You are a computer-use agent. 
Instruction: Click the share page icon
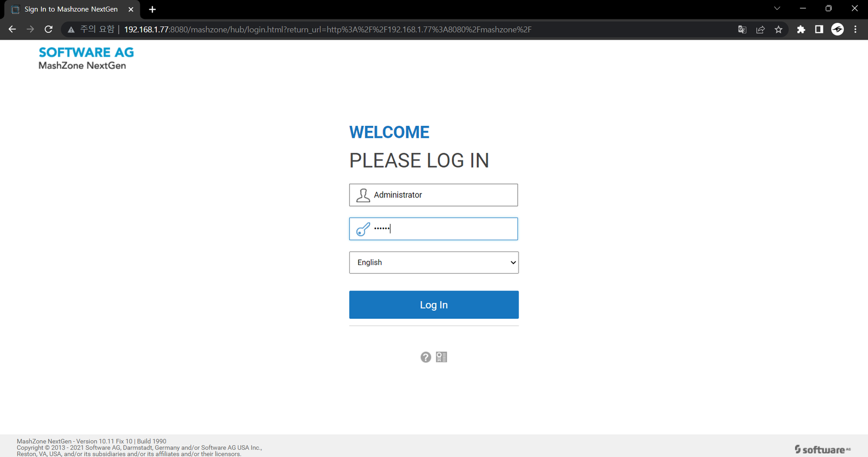point(761,30)
